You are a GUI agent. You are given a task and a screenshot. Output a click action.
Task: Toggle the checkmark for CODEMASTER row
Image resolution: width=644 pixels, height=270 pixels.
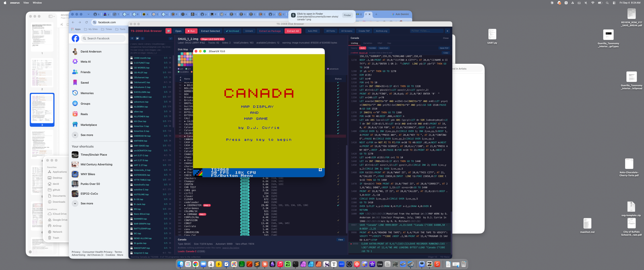coord(338,205)
